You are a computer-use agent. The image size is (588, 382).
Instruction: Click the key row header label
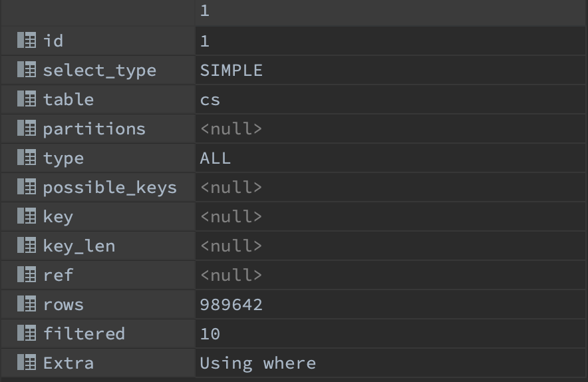58,216
